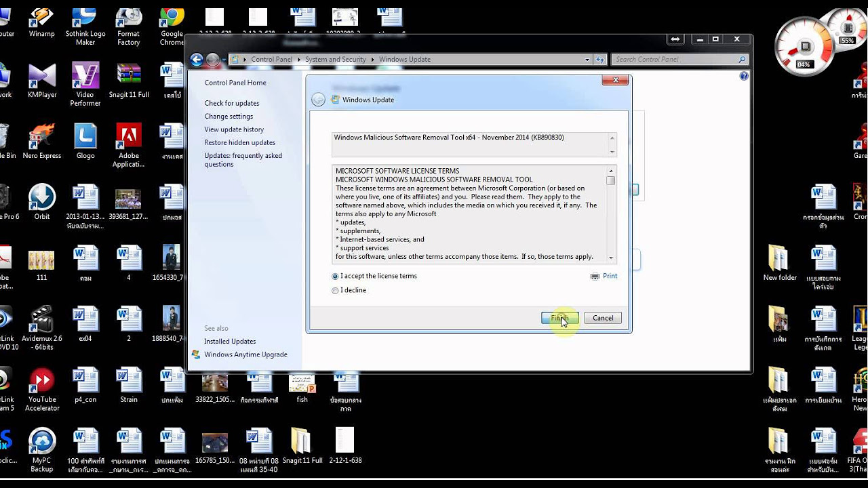Screen dimensions: 868x488
Task: Open Installed Updates link
Action: pyautogui.click(x=230, y=342)
